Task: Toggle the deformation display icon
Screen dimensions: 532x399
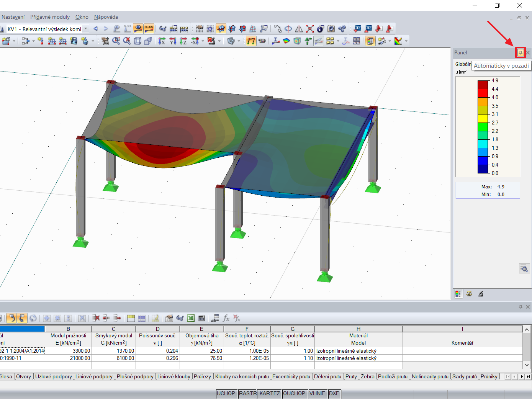Action: pyautogui.click(x=251, y=41)
